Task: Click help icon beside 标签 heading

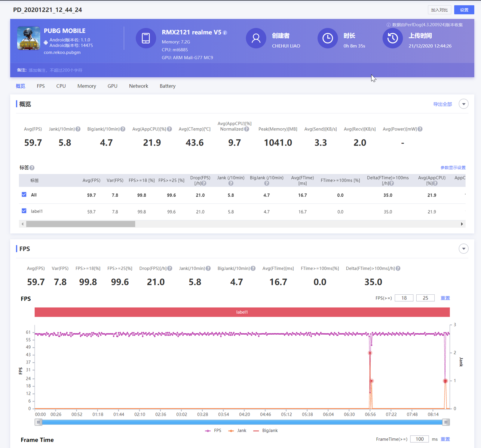Action: tap(32, 168)
